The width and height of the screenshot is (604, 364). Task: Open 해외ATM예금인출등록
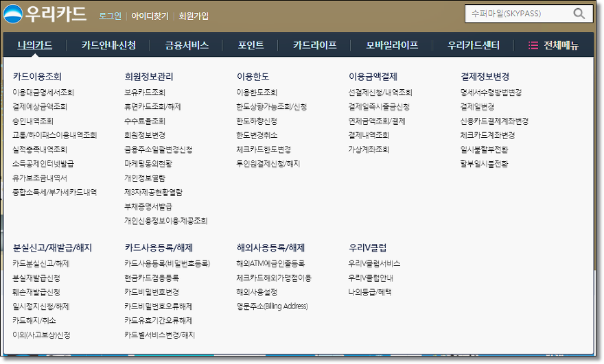click(x=270, y=263)
